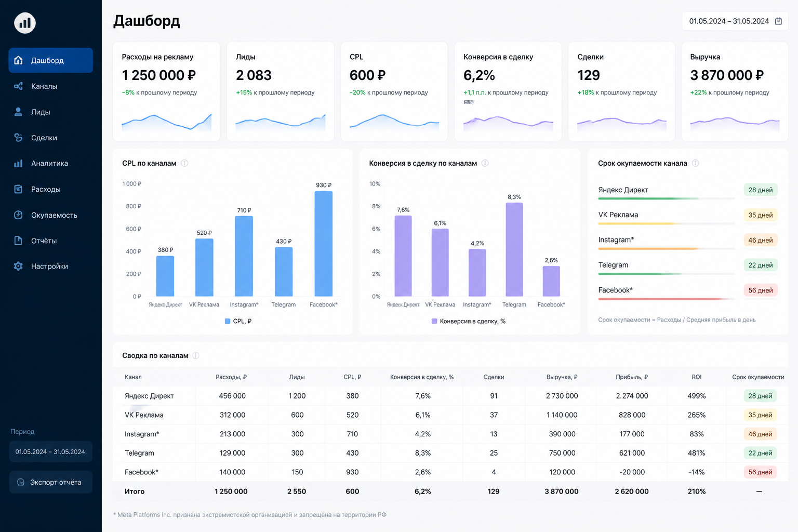Open the sidebar Период date selector
The height and width of the screenshot is (532, 798).
point(51,451)
